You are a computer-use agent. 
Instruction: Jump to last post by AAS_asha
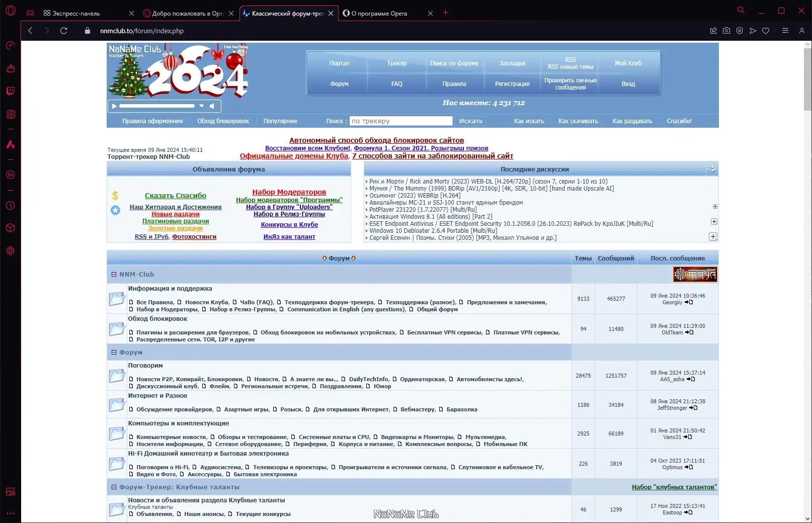click(691, 379)
